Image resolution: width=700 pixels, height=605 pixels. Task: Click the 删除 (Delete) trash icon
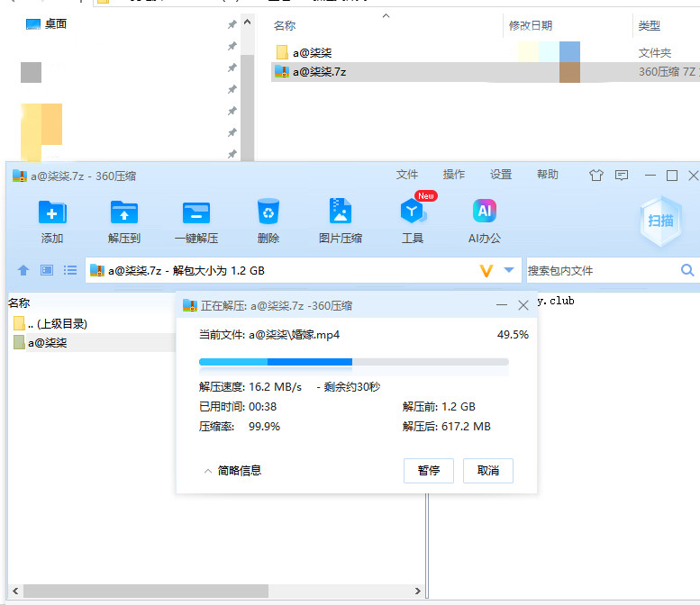coord(268,212)
